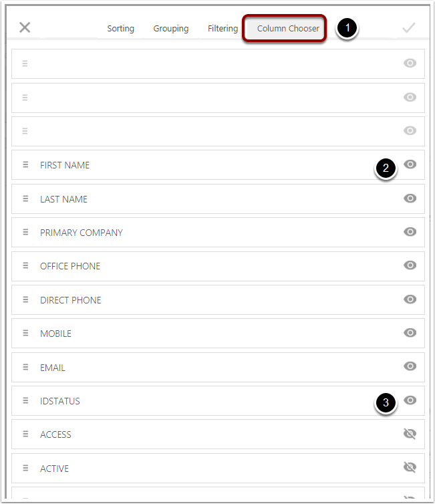Click drag handle icon beside OFFICE PHONE

25,265
